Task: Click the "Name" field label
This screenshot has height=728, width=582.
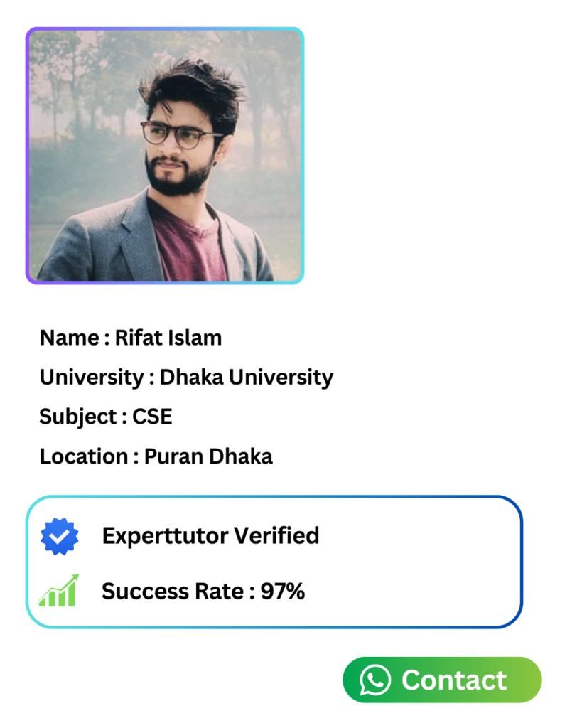Action: click(x=68, y=338)
